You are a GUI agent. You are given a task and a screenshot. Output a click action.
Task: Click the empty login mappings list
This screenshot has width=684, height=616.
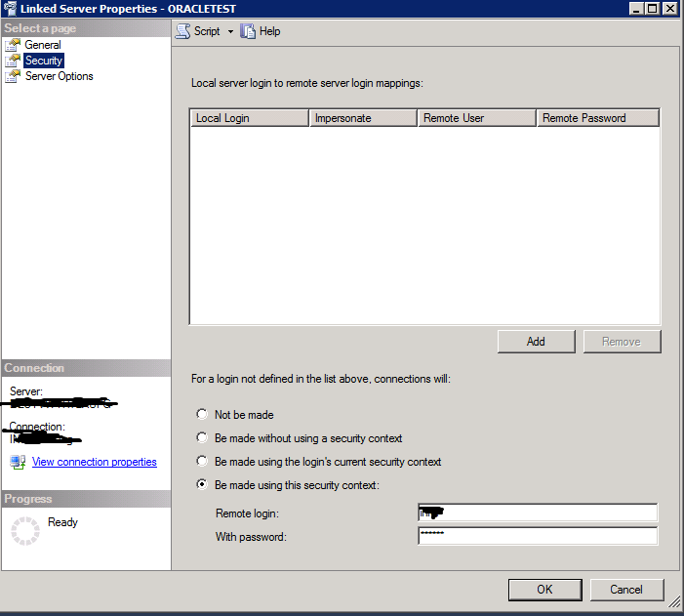[x=424, y=226]
